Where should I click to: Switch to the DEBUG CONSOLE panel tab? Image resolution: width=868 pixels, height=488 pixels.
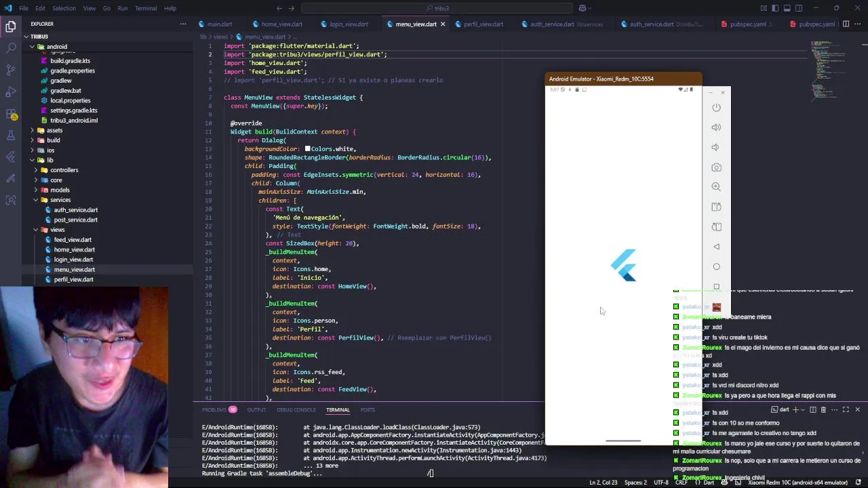point(296,409)
